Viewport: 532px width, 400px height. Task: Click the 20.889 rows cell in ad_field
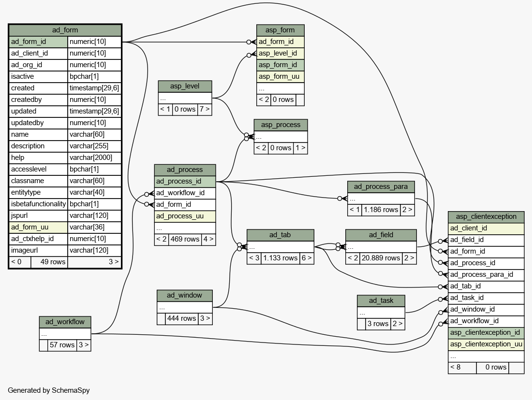(381, 258)
